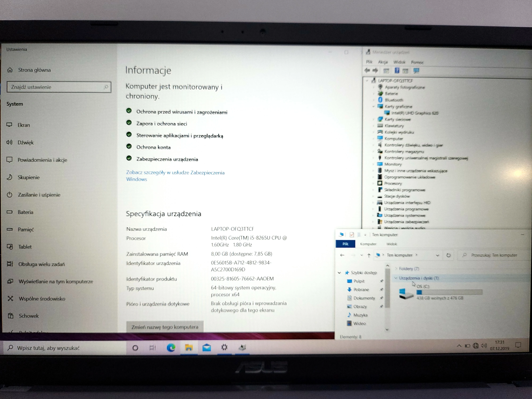Image resolution: width=532 pixels, height=399 pixels.
Task: Open Task View on the taskbar
Action: coord(152,348)
